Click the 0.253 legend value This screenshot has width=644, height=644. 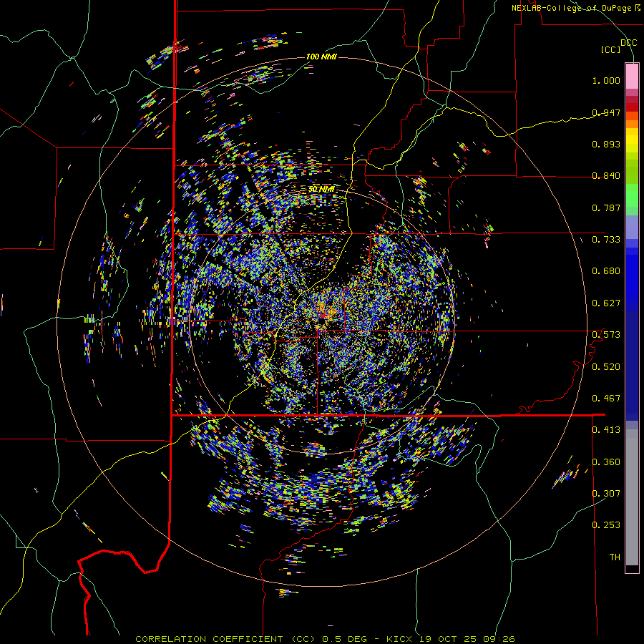click(x=606, y=525)
